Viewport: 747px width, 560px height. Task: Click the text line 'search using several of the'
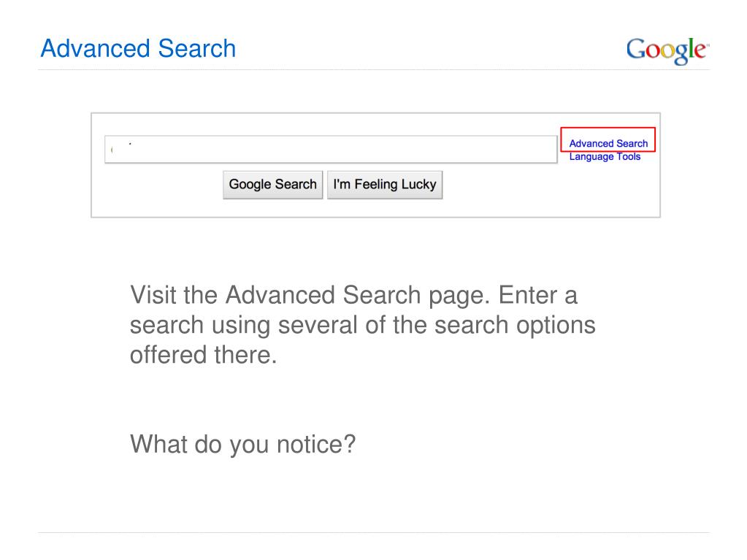coord(362,325)
